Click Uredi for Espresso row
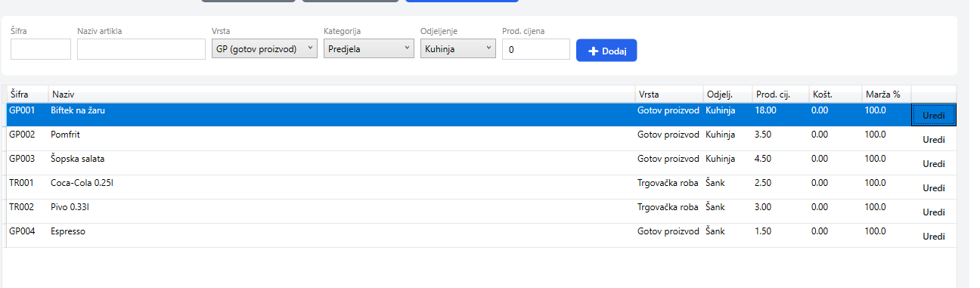The width and height of the screenshot is (980, 288). click(x=934, y=237)
